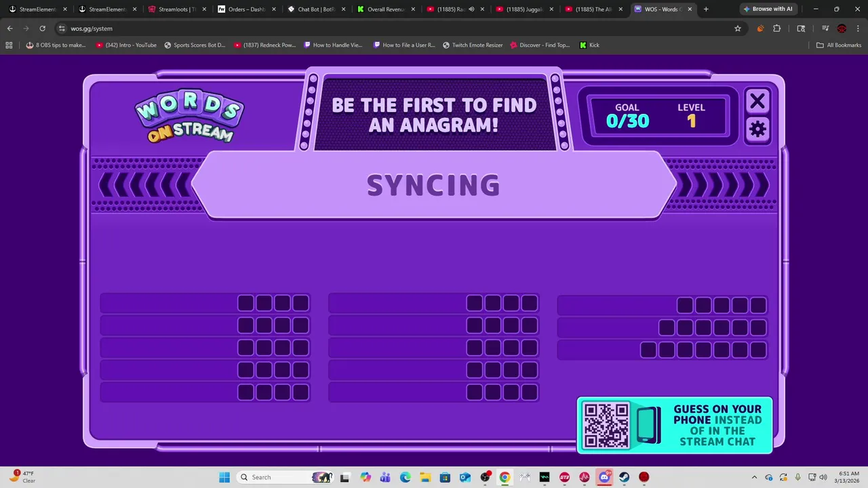Viewport: 868px width, 488px height.
Task: Open Steam from the taskbar
Action: point(624,477)
